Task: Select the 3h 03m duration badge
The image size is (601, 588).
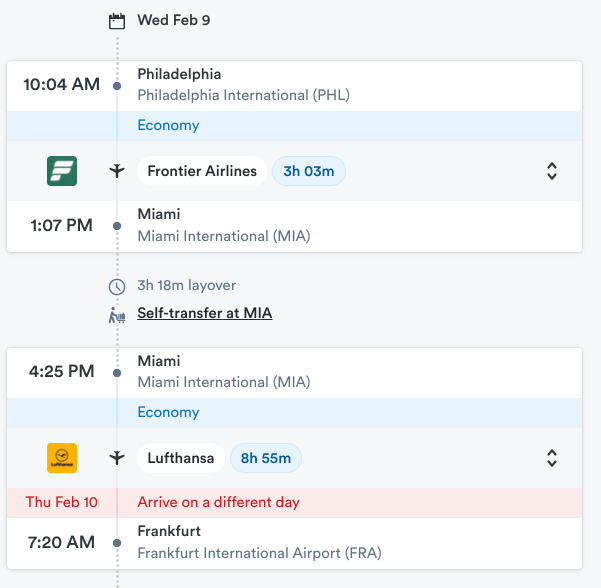Action: pos(309,171)
